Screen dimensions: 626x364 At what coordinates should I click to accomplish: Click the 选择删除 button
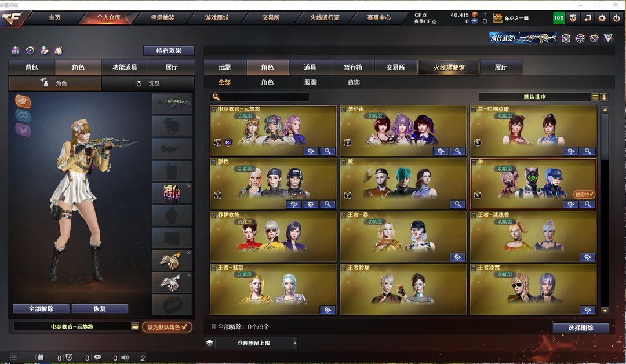tap(581, 327)
